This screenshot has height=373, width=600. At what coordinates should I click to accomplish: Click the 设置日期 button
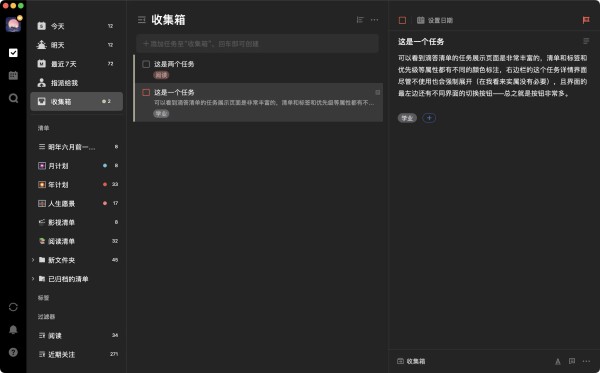[435, 20]
